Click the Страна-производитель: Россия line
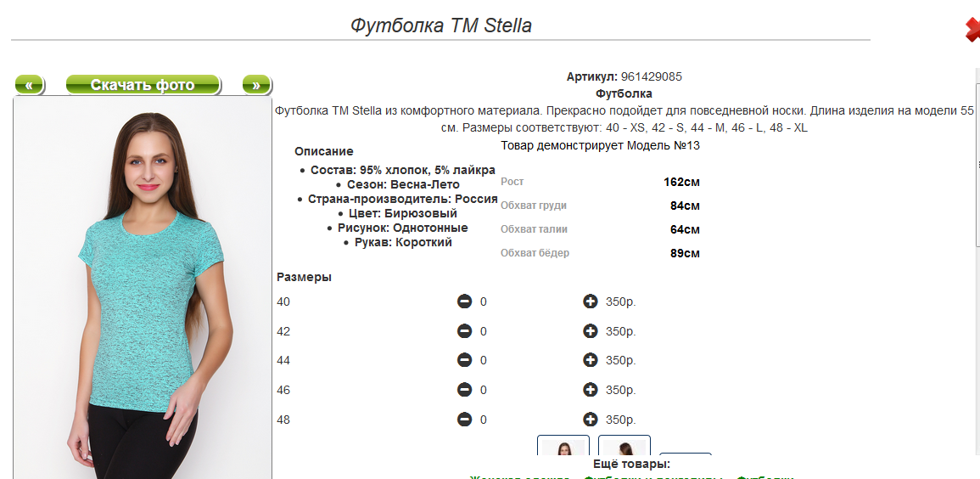The height and width of the screenshot is (479, 980). click(402, 199)
